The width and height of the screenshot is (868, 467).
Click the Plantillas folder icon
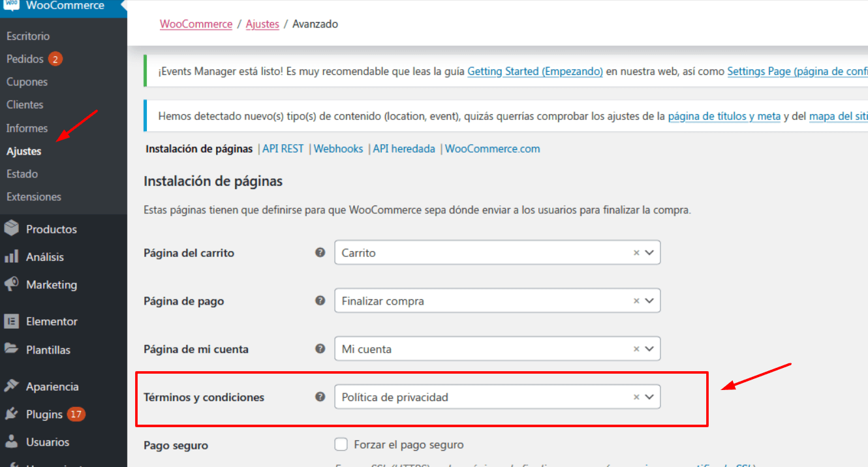pos(11,349)
